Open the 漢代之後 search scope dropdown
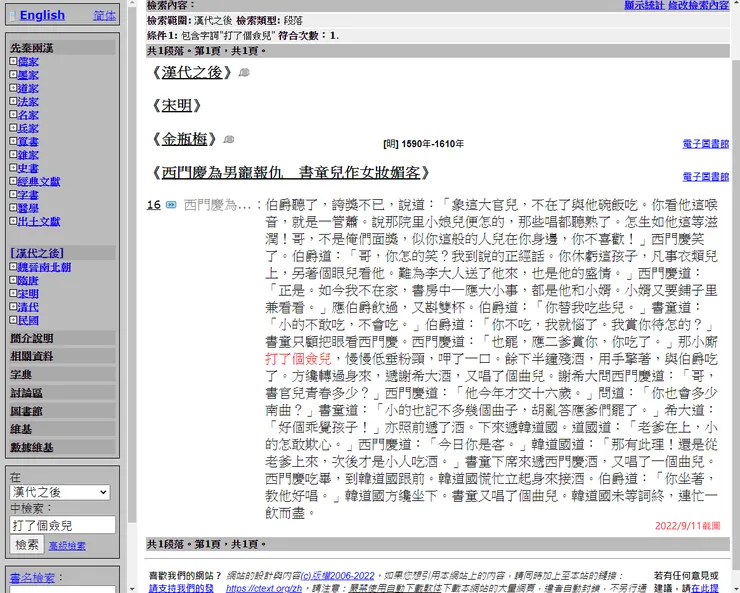 click(x=60, y=492)
